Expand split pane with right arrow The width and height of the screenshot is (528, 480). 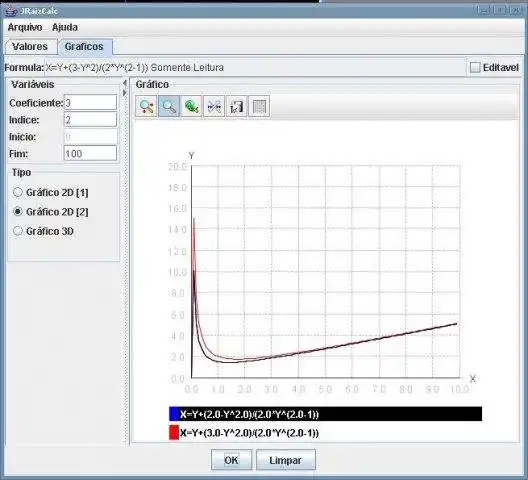pos(125,93)
